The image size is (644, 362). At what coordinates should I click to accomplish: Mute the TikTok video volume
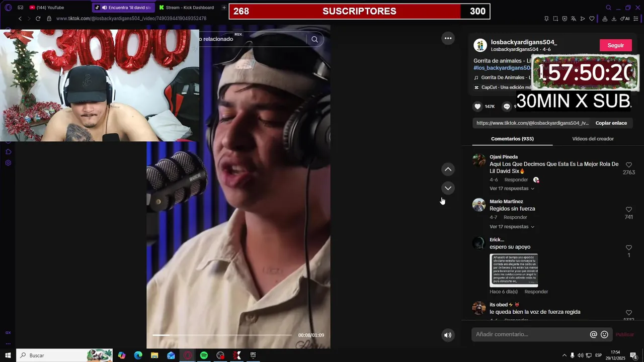(448, 335)
